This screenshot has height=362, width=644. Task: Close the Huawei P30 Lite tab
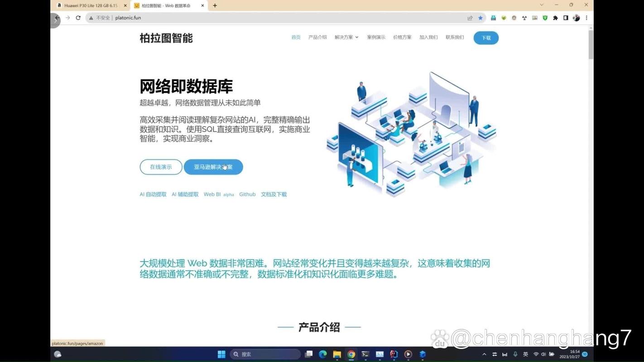pos(125,5)
